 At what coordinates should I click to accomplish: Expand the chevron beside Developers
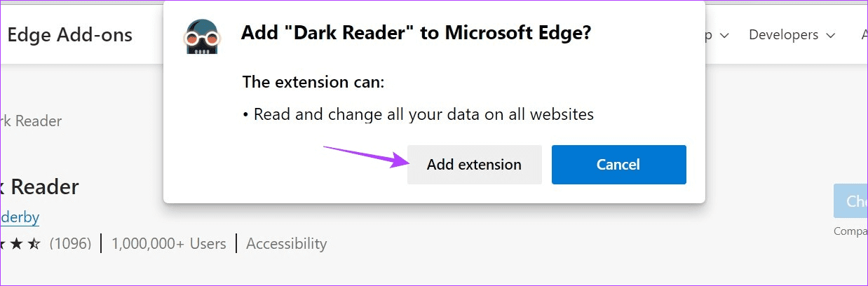[x=830, y=35]
